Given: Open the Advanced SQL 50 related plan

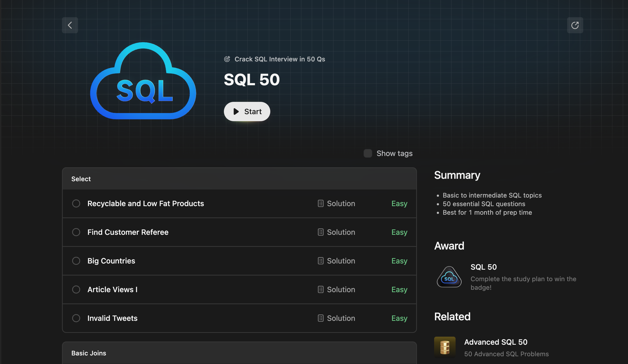Looking at the screenshot, I should [496, 342].
